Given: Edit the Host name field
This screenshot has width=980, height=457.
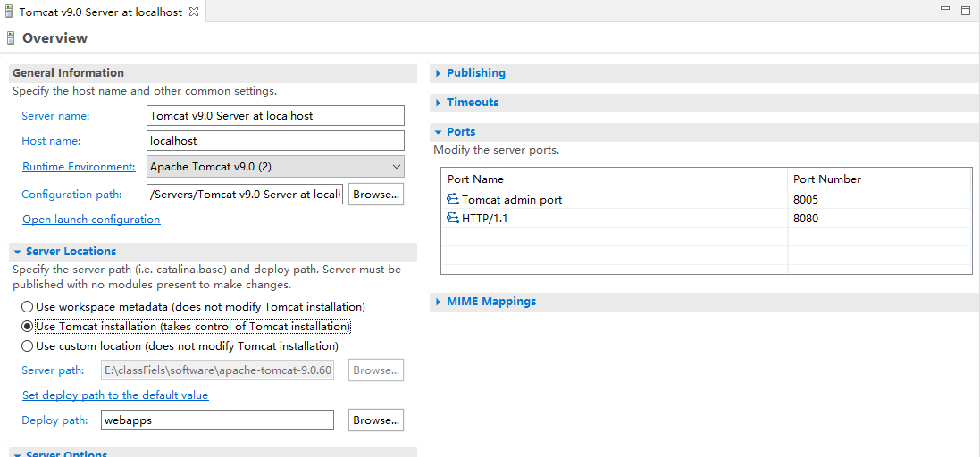Looking at the screenshot, I should (x=276, y=140).
